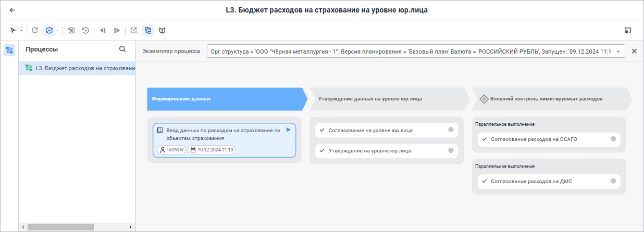Open the cursor mode dropdown arrow
Viewport: 644px width, 232px height.
point(21,31)
